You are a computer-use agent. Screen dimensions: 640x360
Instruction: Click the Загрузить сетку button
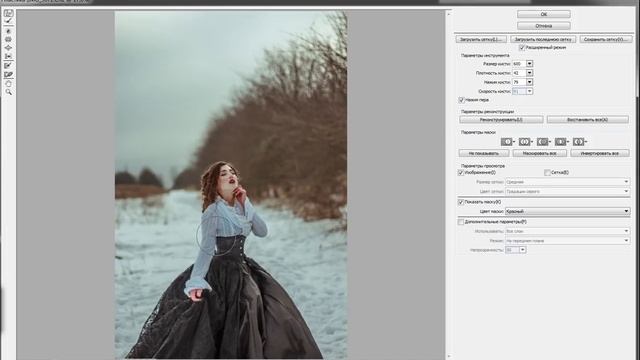point(481,40)
